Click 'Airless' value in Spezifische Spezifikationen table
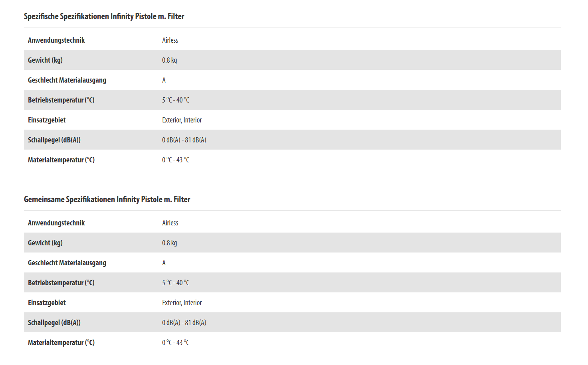This screenshot has width=588, height=365. pos(170,40)
